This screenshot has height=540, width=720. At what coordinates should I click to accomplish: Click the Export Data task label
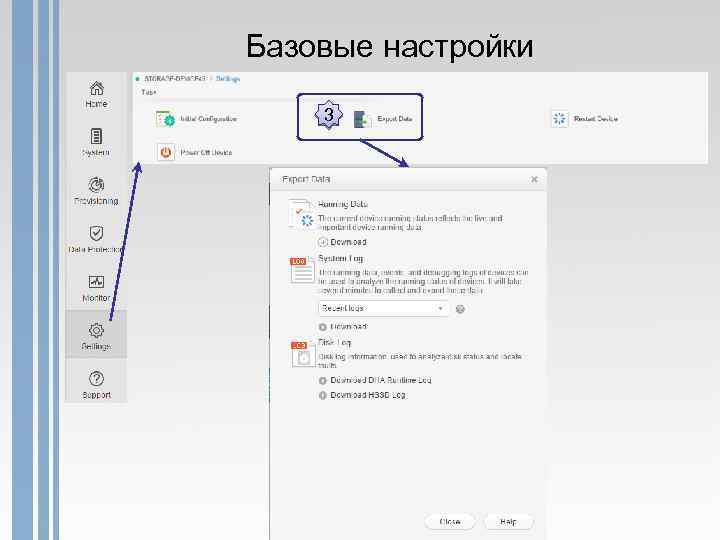point(395,119)
